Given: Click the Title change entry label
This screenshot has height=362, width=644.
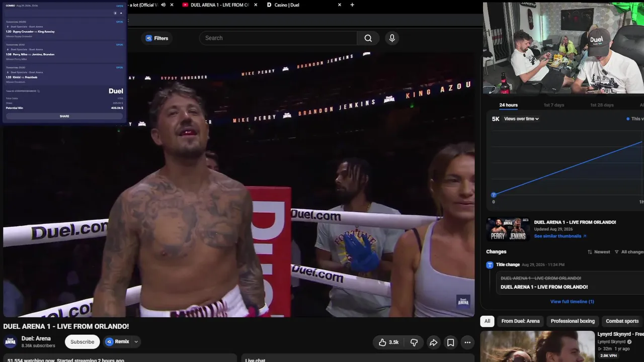Looking at the screenshot, I should (508, 265).
